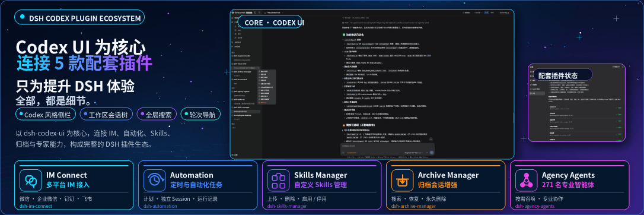Viewport: 644px width, 215px height.
Task: Click the 271 名专业智能体 subtitle
Action: click(x=568, y=185)
